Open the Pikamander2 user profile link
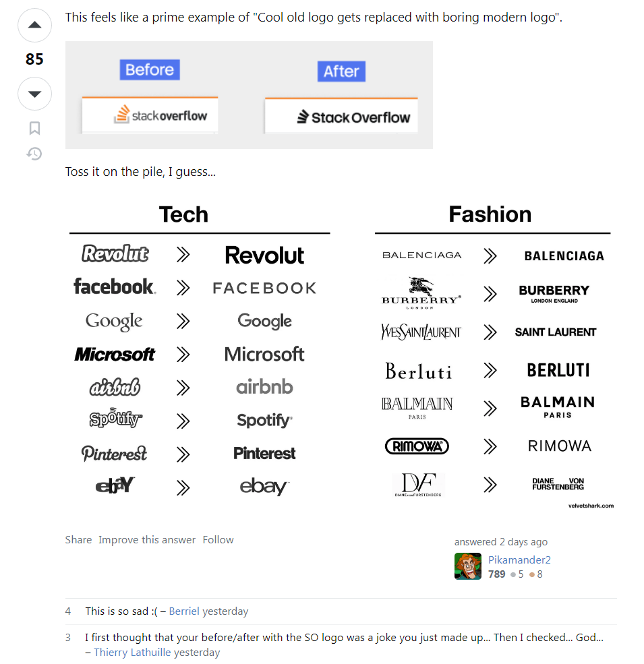The image size is (644, 664). click(x=519, y=560)
